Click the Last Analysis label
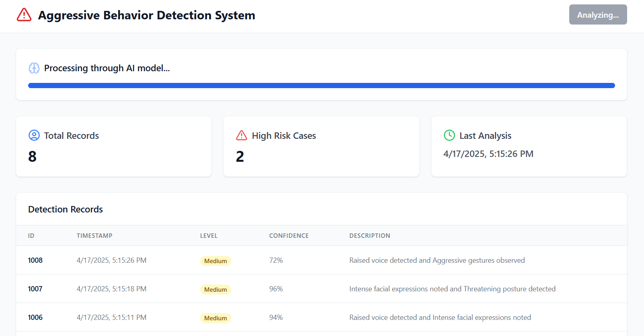This screenshot has height=336, width=644. [x=485, y=136]
